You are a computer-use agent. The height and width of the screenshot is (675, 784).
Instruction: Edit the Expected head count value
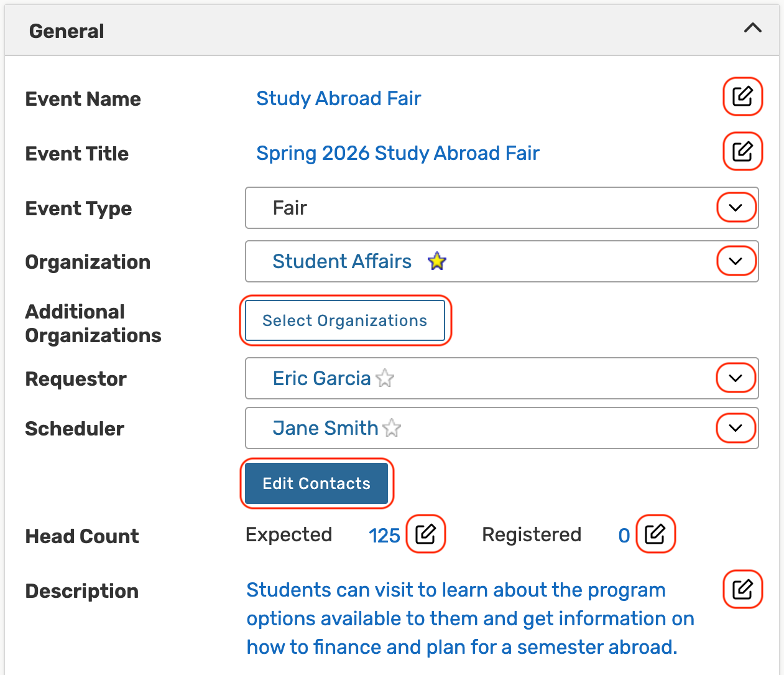pyautogui.click(x=426, y=534)
